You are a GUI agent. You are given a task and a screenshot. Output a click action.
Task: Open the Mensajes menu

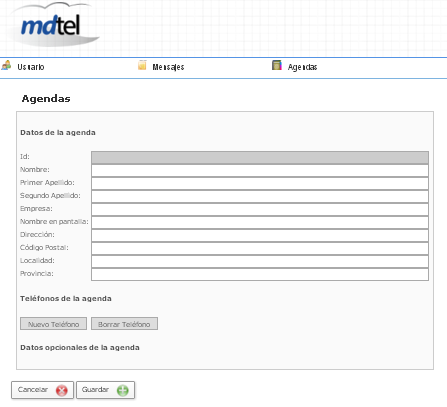point(168,67)
